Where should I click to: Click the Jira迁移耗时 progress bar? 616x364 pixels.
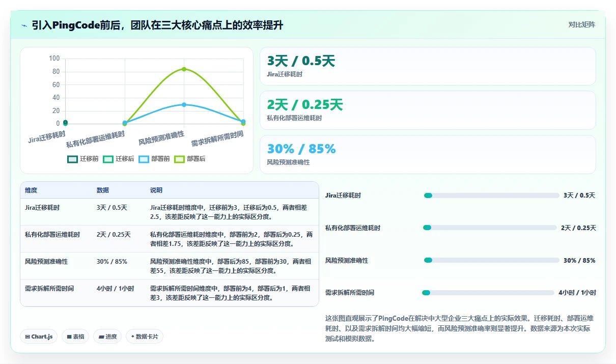click(492, 195)
